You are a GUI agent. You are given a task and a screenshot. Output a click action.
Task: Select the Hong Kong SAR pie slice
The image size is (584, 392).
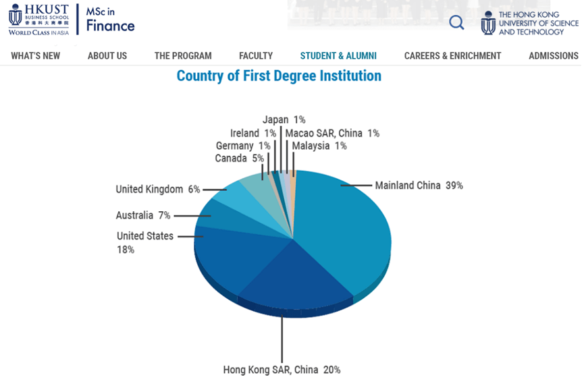point(294,279)
